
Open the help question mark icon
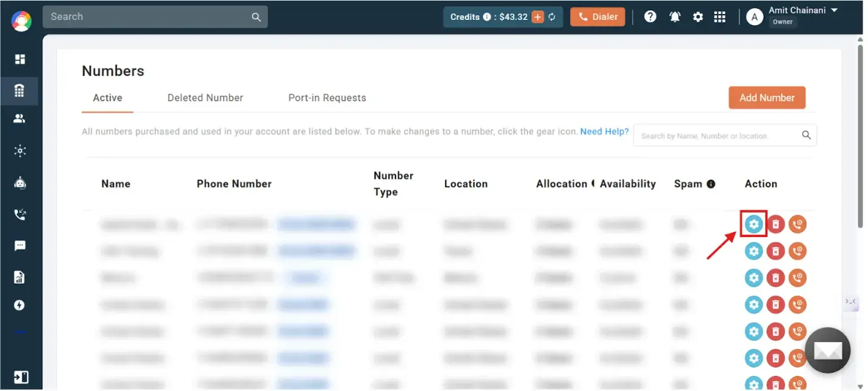[x=650, y=17]
